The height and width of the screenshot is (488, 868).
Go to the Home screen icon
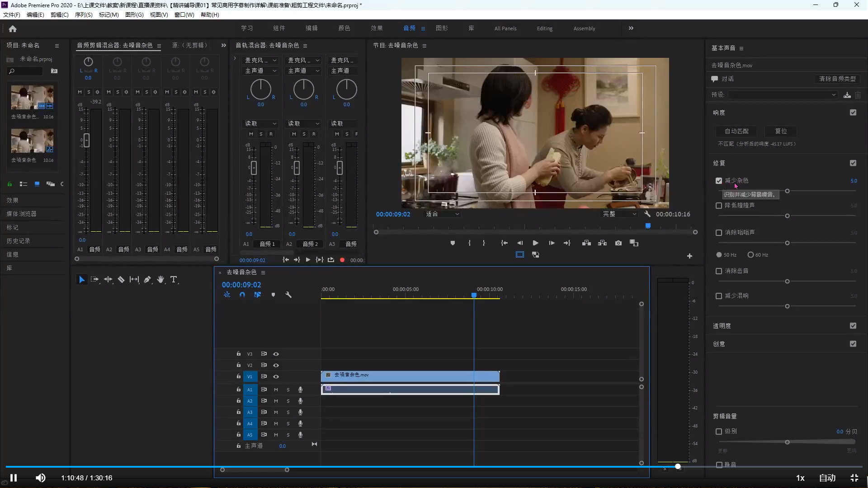point(13,28)
